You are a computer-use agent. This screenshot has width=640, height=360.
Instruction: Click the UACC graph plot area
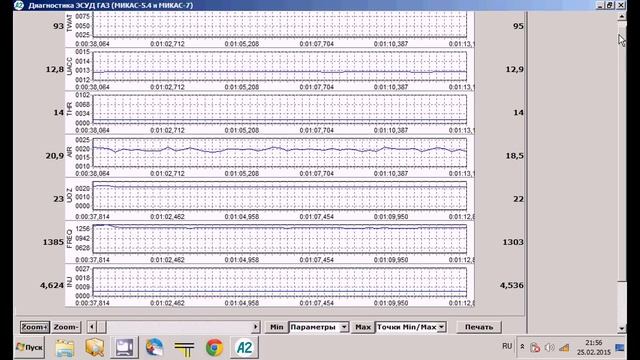(280, 66)
